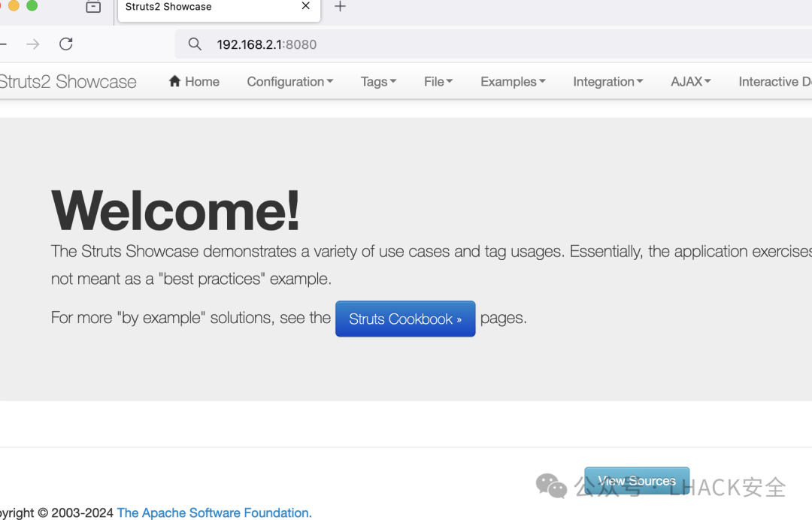Close the Struts2 Showcase tab
Viewport: 812px width, 520px height.
pyautogui.click(x=305, y=6)
